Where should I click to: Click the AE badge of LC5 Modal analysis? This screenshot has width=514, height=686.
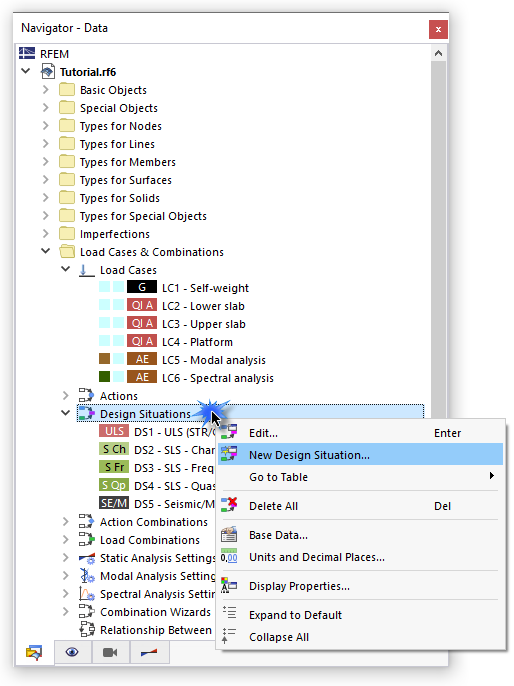click(142, 359)
